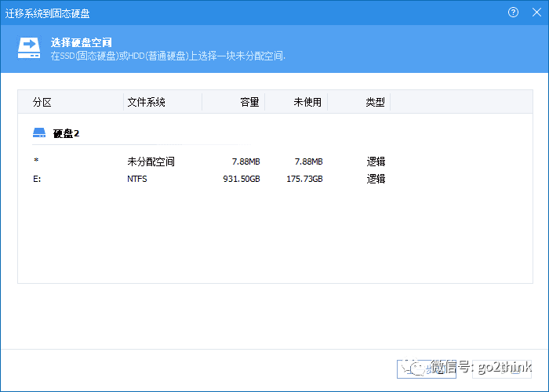Sort by the 文件系统 column header
Screen dimensions: 549x392
(146, 102)
